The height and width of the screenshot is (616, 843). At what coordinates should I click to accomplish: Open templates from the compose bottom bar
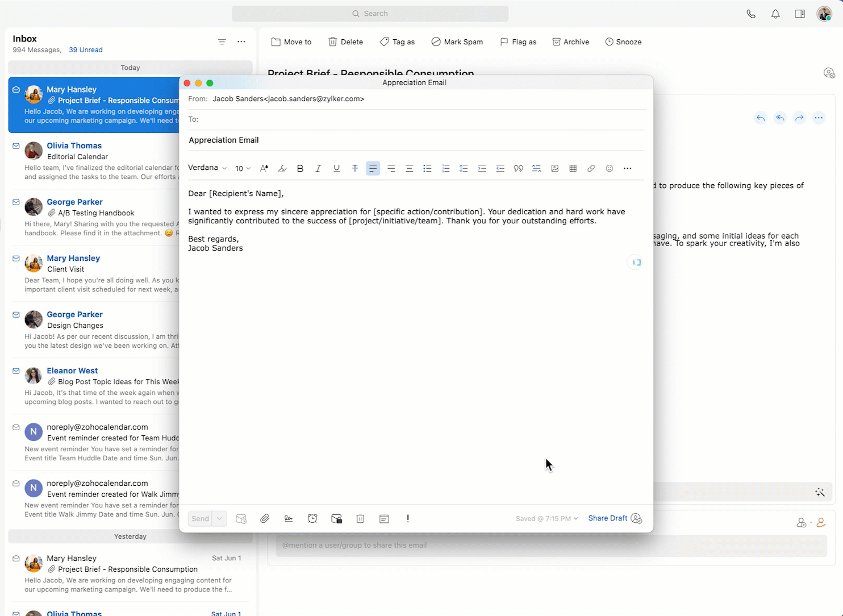tap(384, 518)
